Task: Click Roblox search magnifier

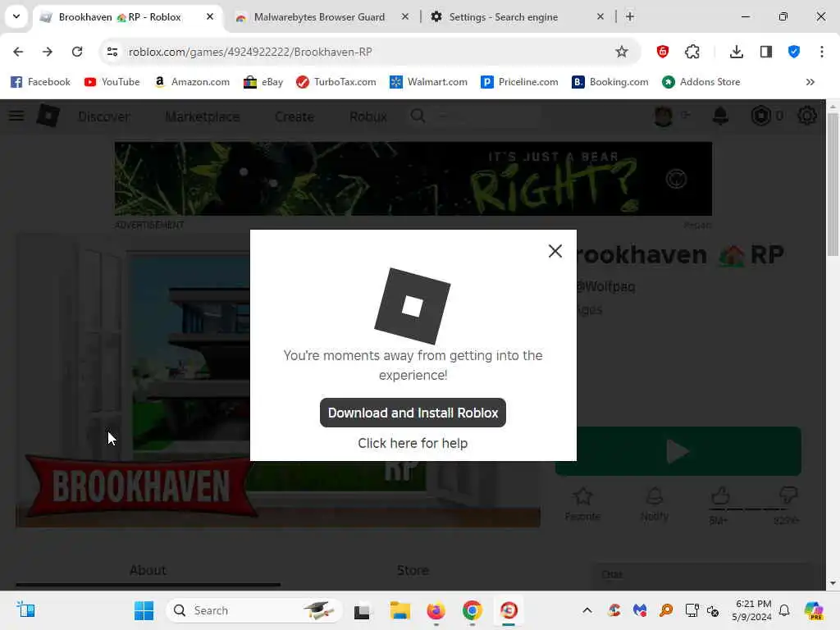Action: click(418, 116)
